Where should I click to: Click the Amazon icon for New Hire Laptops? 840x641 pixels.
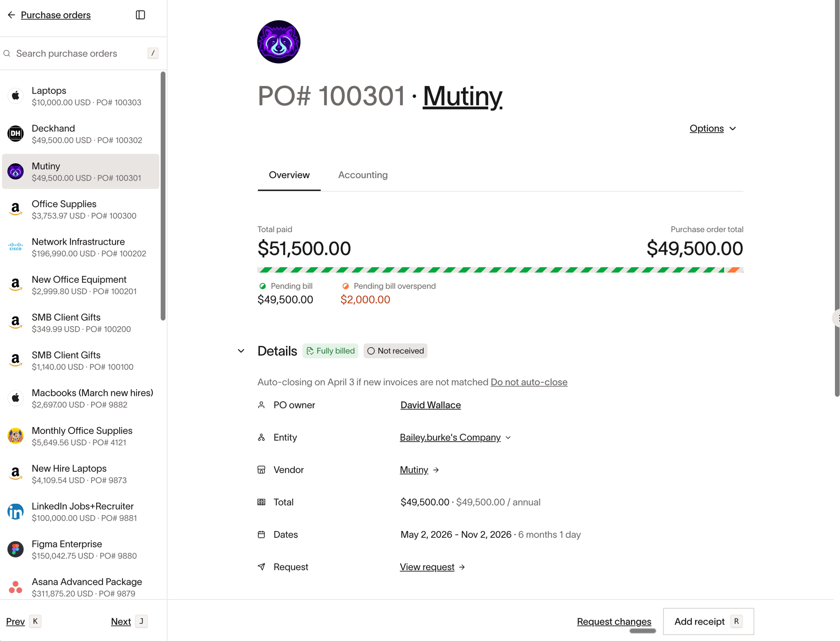(16, 474)
